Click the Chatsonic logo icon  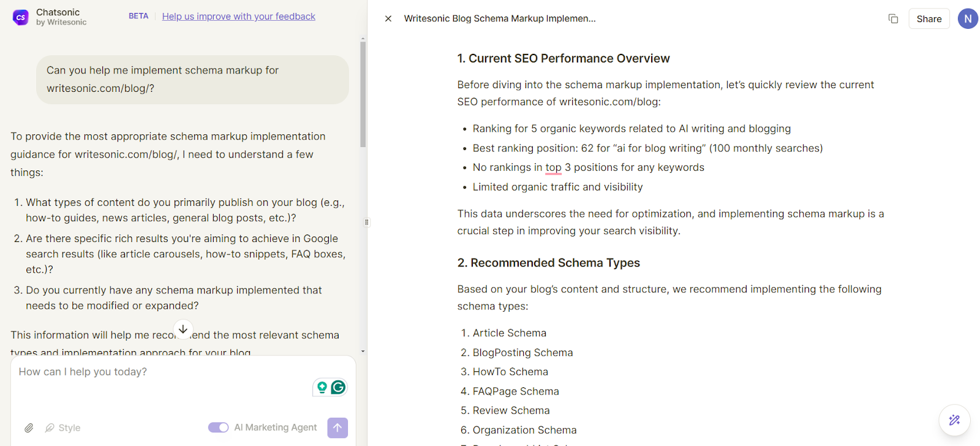click(x=21, y=17)
